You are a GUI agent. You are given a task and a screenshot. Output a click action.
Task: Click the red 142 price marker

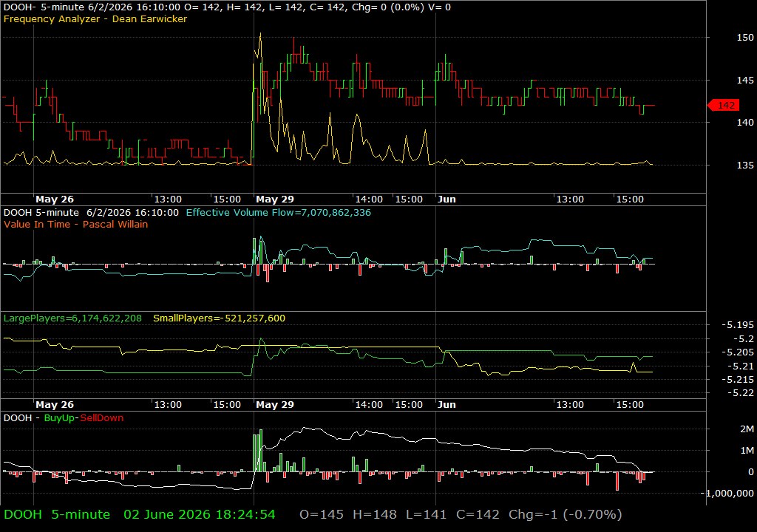(x=723, y=105)
